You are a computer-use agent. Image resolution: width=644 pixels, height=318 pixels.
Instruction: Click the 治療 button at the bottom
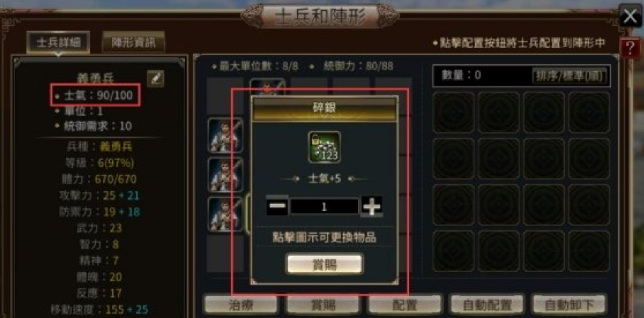tap(241, 305)
